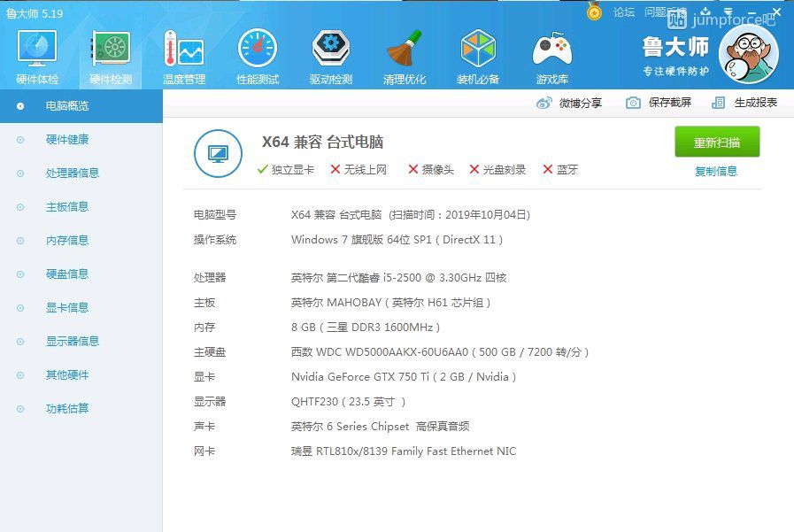Click disk value 'WDC WD5000AAKX-60U6AA0'

point(392,352)
